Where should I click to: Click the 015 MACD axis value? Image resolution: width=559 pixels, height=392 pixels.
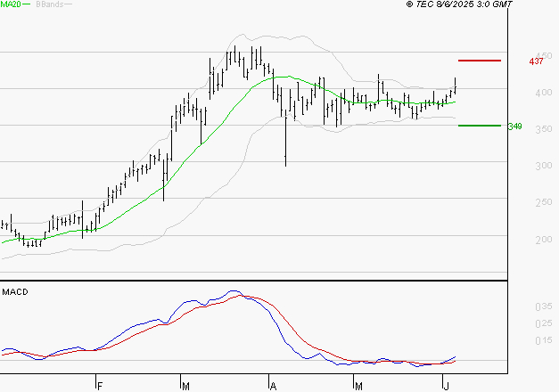544,340
